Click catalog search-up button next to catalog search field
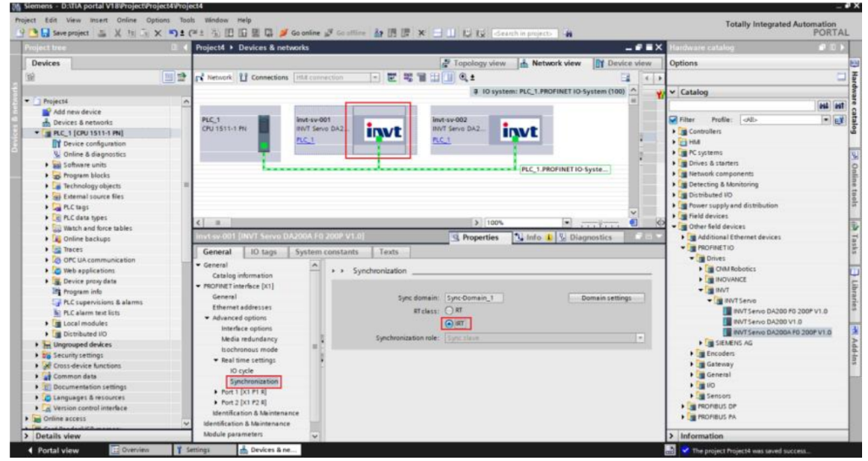This screenshot has height=461, width=868. (x=839, y=106)
